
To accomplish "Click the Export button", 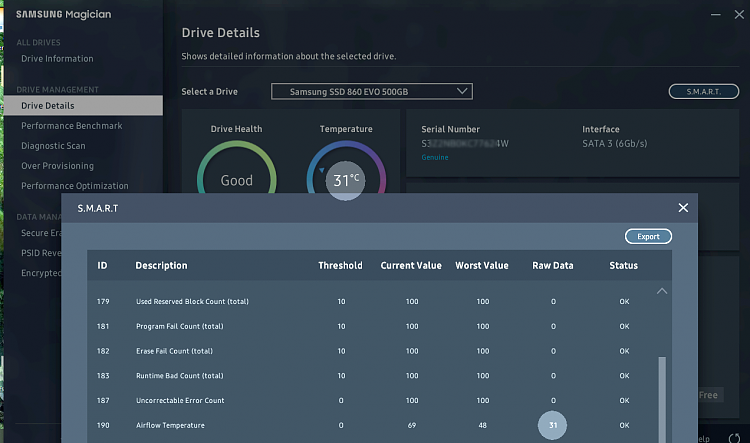I will tap(648, 236).
